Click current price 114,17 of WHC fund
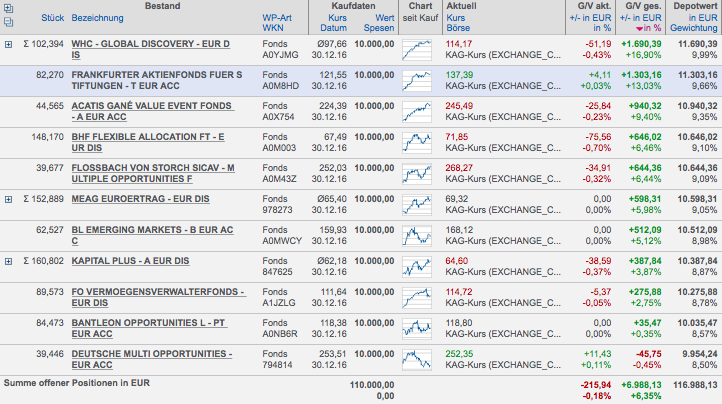The image size is (722, 404). (x=459, y=44)
